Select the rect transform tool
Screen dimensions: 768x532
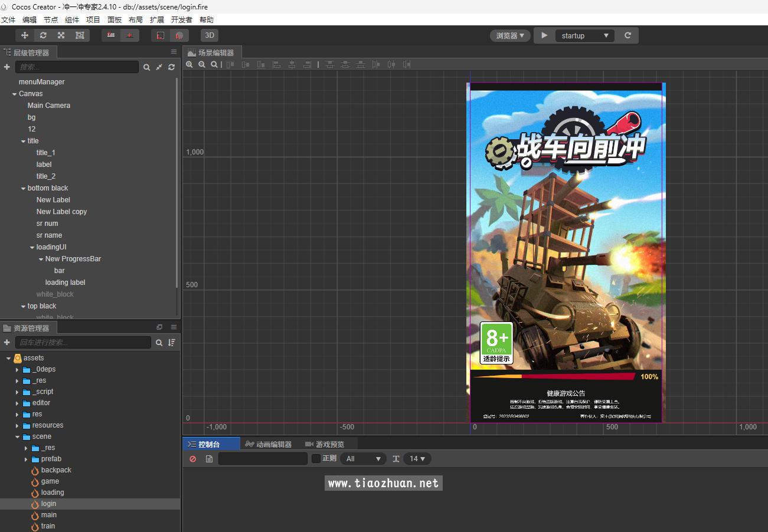[80, 35]
